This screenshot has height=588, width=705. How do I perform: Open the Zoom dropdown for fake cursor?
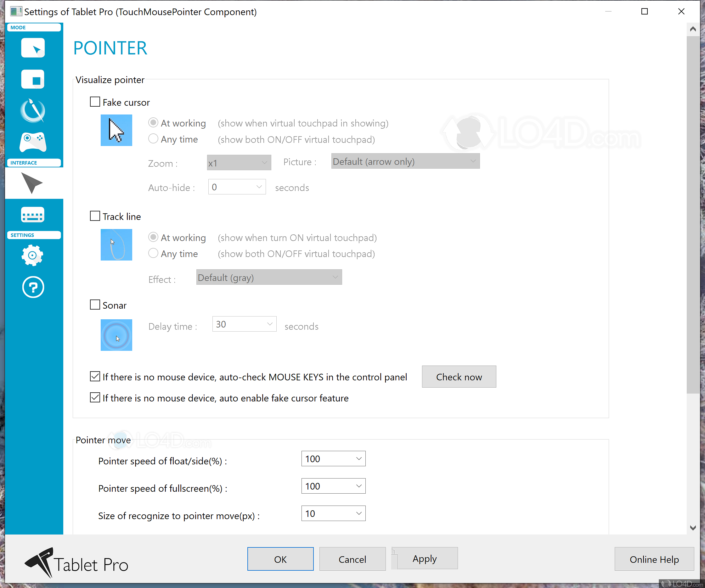[239, 162]
